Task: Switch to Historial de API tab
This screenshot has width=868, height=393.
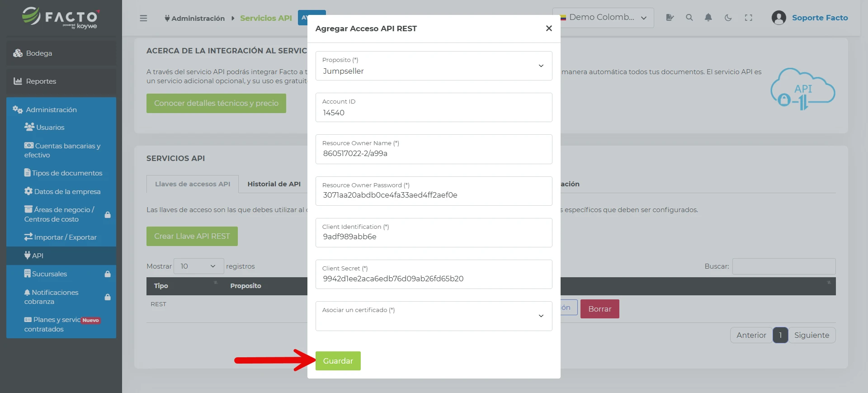Action: [274, 184]
